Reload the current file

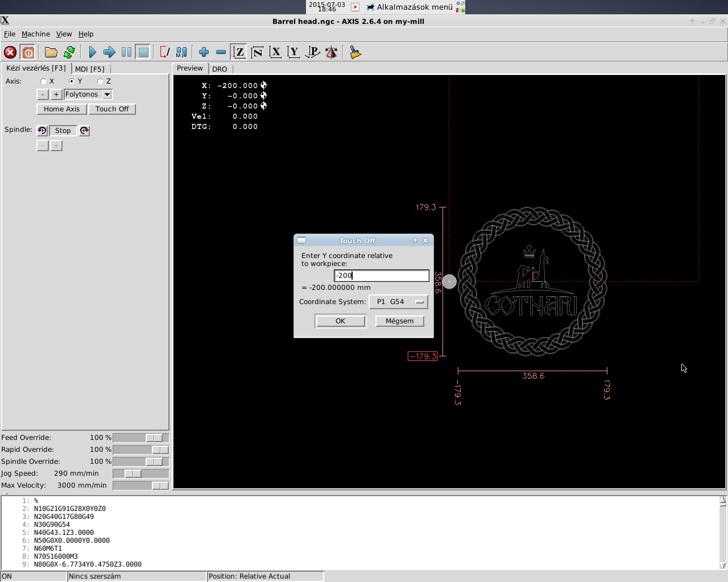click(x=69, y=52)
